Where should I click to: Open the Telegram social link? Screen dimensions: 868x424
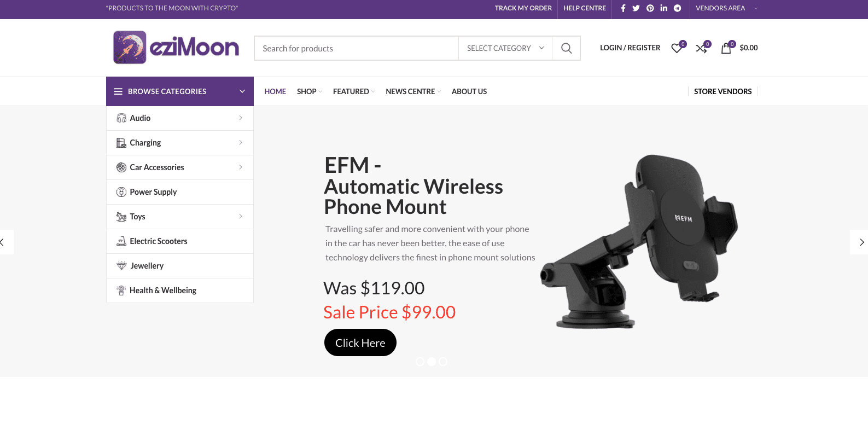tap(678, 8)
